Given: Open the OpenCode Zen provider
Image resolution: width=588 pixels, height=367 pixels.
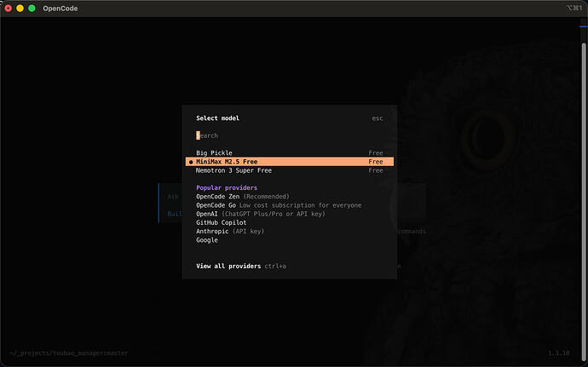Looking at the screenshot, I should pos(290,197).
